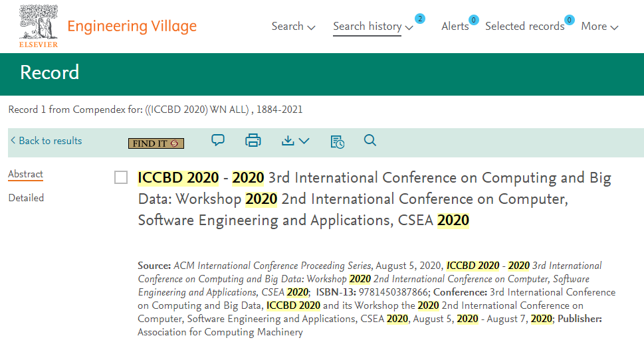Click the Record page heading
The image size is (644, 344).
click(49, 72)
